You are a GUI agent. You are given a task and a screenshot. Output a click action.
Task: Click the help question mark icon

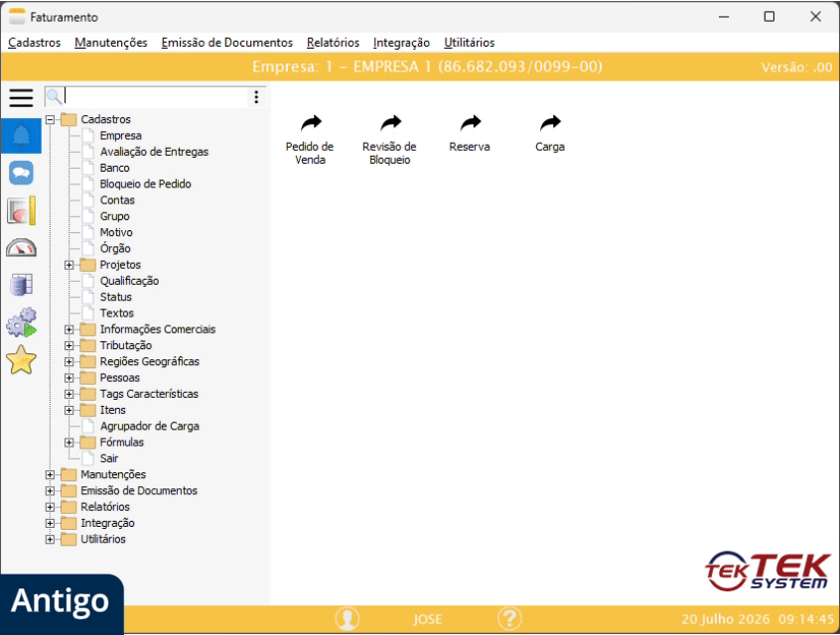509,619
